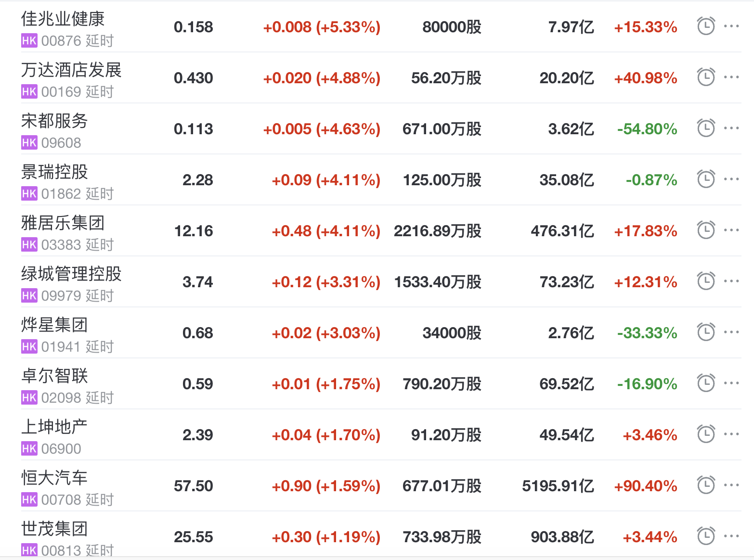Viewport: 754px width, 560px height.
Task: Click yearly change -33.33%
Action: 647,333
